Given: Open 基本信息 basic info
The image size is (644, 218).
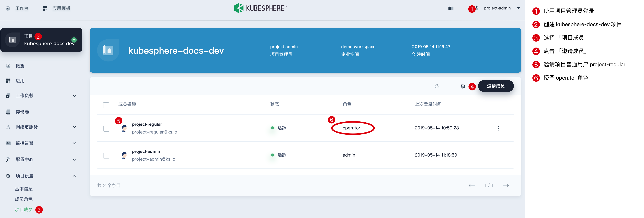Looking at the screenshot, I should coord(24,189).
